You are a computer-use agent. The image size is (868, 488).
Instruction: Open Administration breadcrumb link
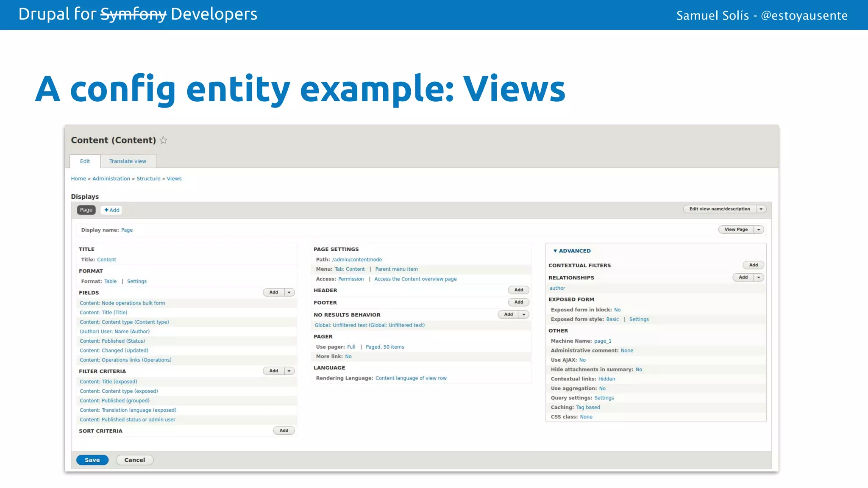click(111, 179)
